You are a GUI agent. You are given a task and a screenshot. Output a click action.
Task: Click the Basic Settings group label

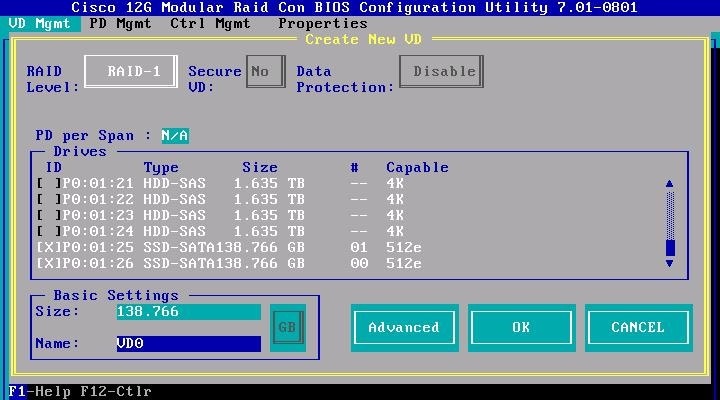click(x=116, y=296)
